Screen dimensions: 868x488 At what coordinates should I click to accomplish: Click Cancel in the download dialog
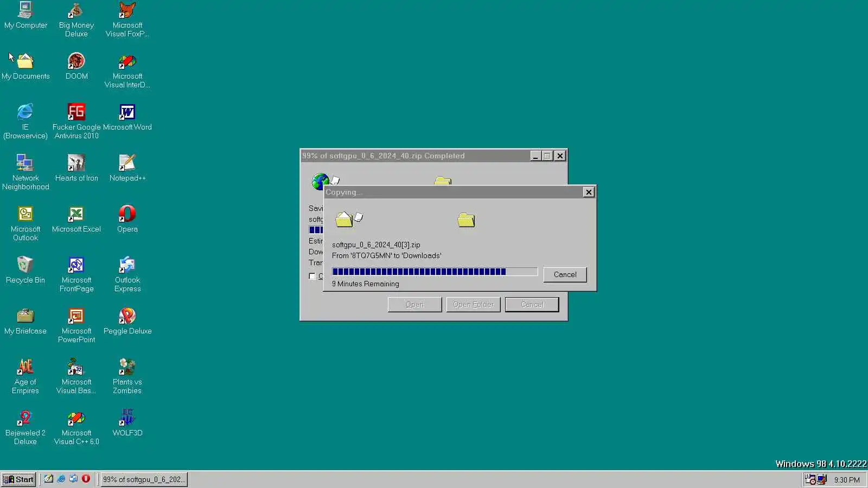pos(532,304)
